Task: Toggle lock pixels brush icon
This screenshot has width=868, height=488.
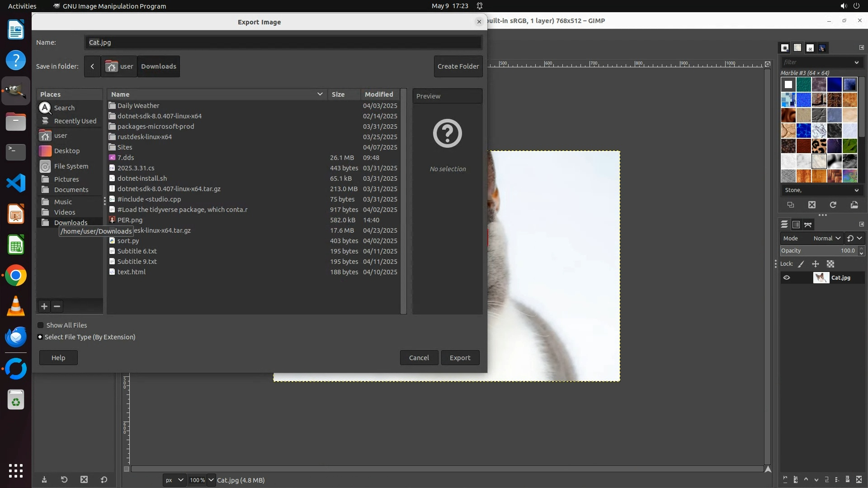Action: click(x=801, y=264)
